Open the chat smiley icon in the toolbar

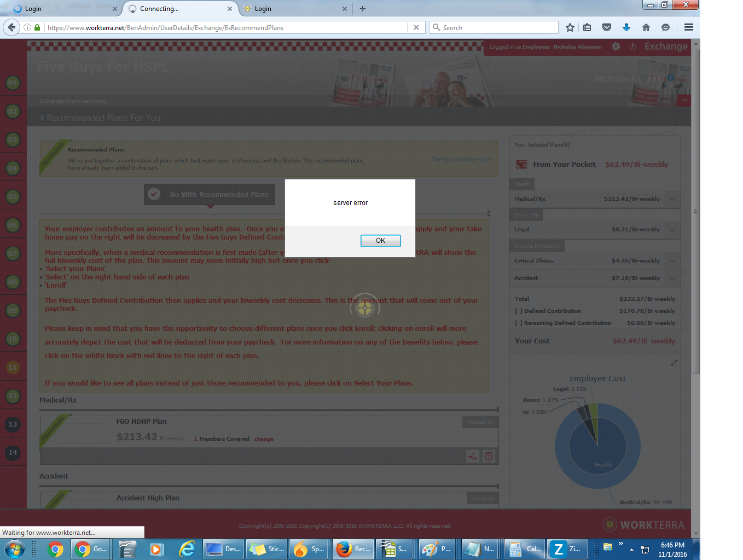pyautogui.click(x=665, y=27)
